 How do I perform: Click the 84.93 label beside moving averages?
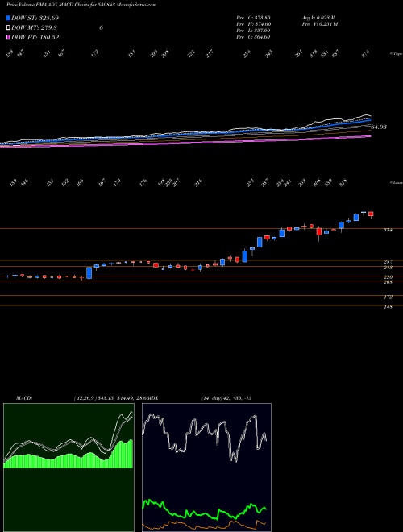point(379,127)
